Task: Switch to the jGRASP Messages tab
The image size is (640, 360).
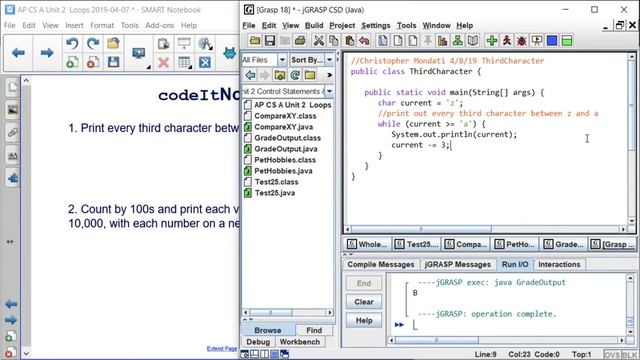Action: 458,264
